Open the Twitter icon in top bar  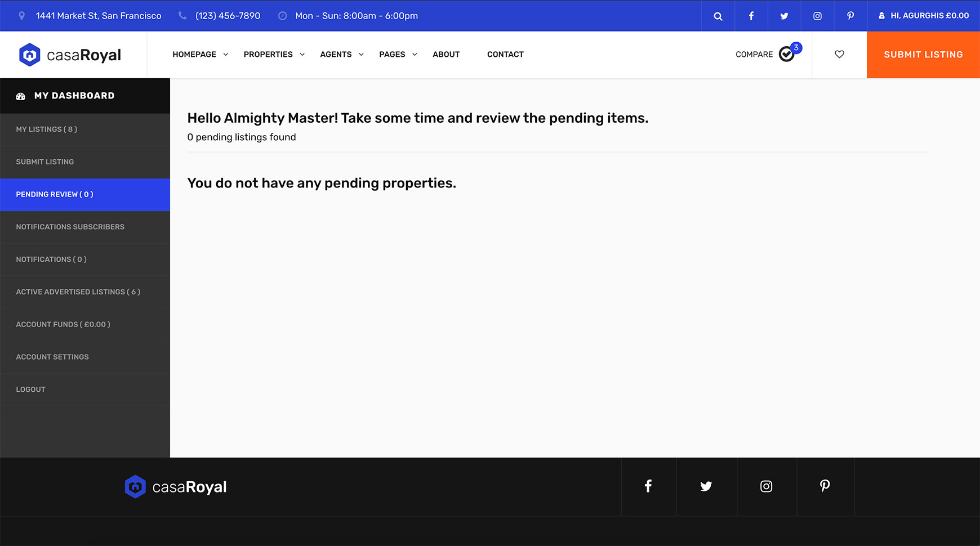click(784, 16)
